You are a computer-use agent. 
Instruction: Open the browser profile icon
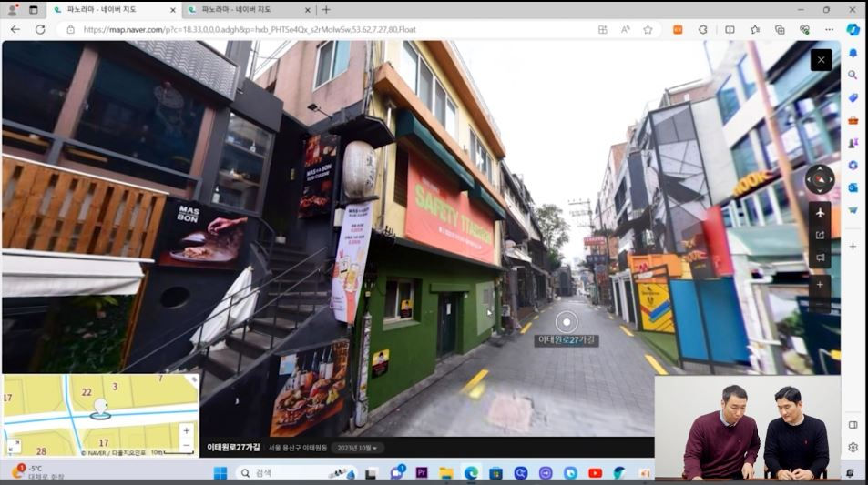click(12, 10)
